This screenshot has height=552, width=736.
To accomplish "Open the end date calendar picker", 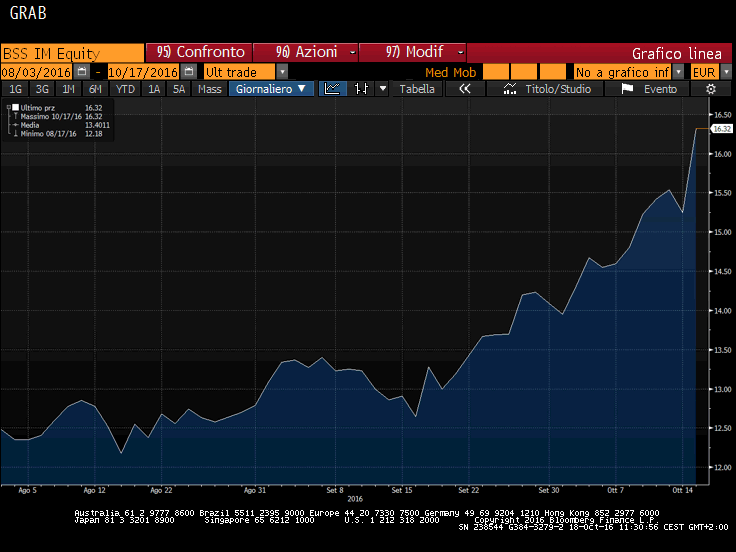I will (189, 72).
